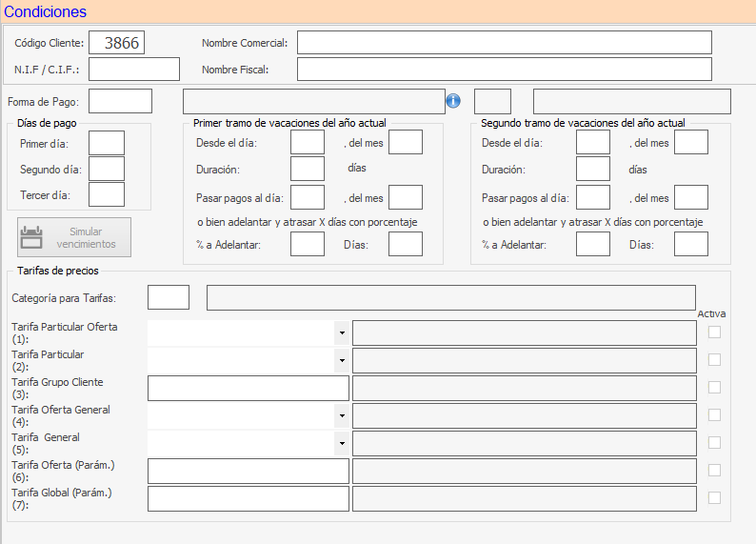Check Activa box for Tarifa Global (Parám.)
Image resolution: width=756 pixels, height=544 pixels.
(714, 497)
